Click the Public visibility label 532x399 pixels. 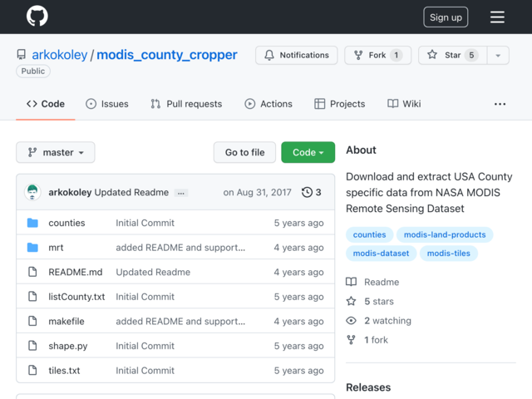pos(33,71)
